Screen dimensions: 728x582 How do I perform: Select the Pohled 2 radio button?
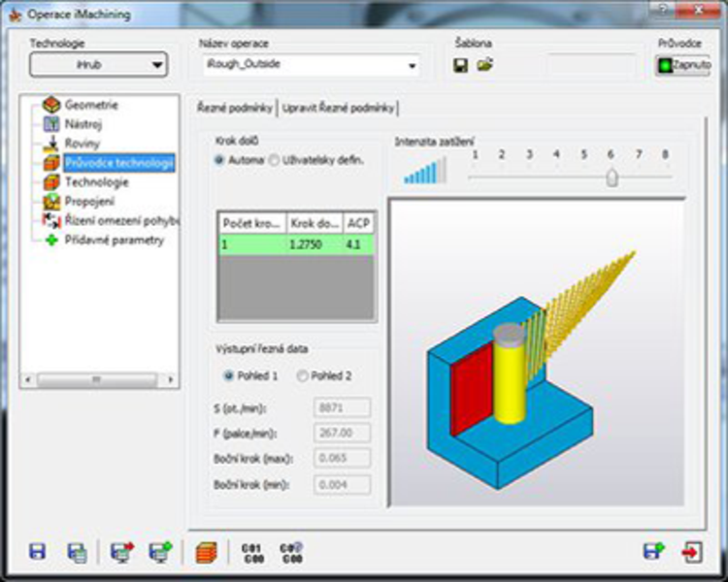303,375
